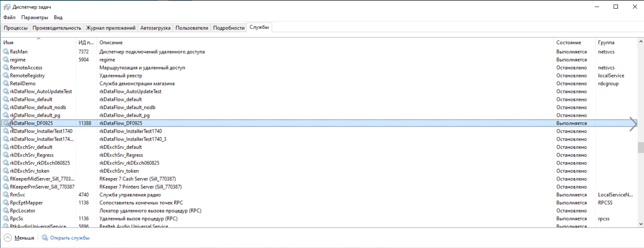Click the service icon beside RemoteRegistry

click(x=6, y=75)
